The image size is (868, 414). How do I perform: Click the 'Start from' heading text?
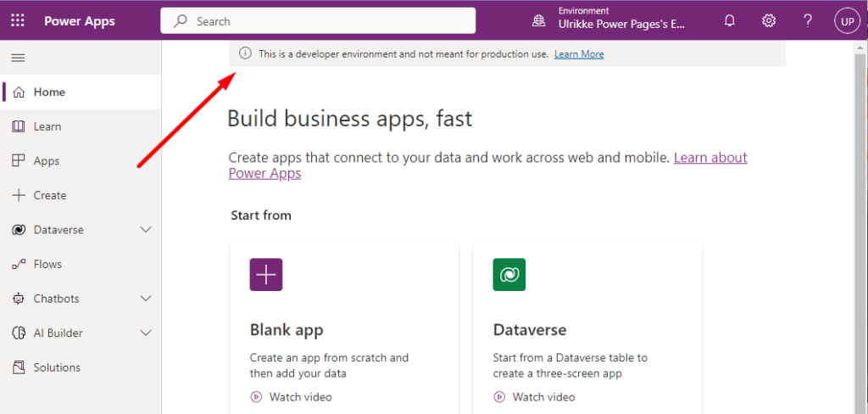point(261,215)
